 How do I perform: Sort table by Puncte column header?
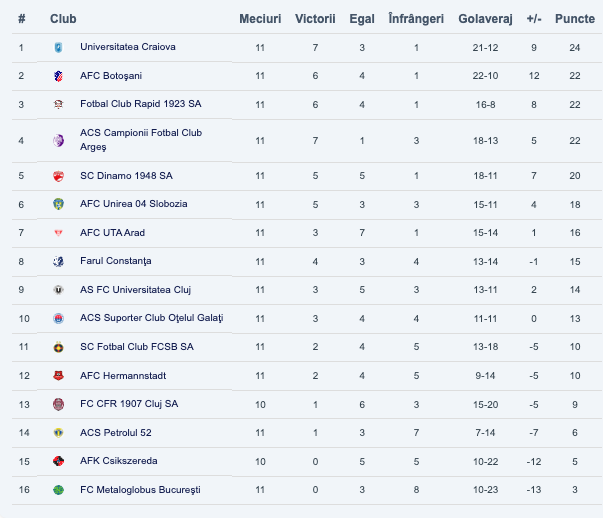[574, 19]
